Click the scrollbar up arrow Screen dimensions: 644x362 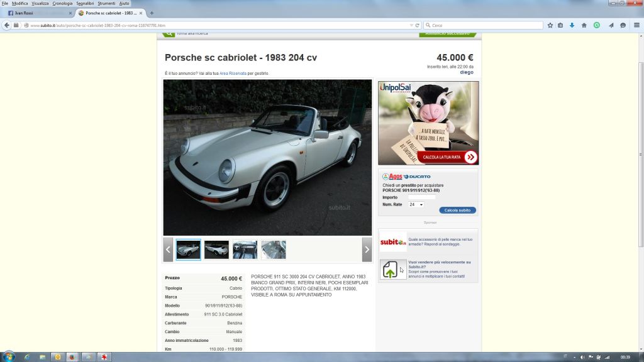coord(641,36)
